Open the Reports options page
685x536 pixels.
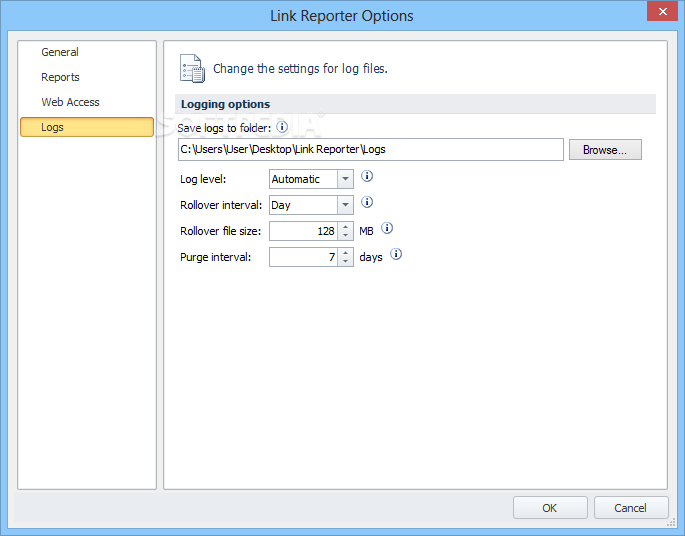(x=87, y=77)
